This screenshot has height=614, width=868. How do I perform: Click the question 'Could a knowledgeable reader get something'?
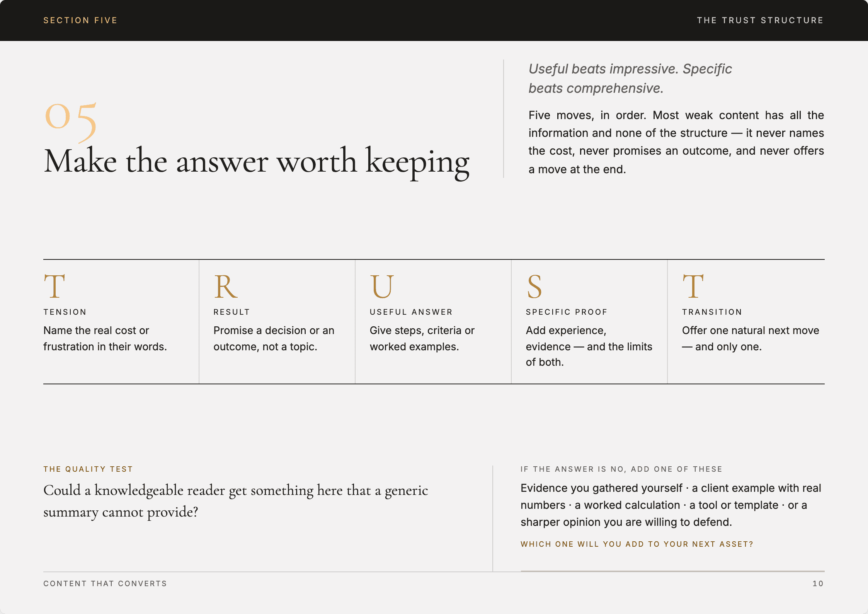pos(236,501)
